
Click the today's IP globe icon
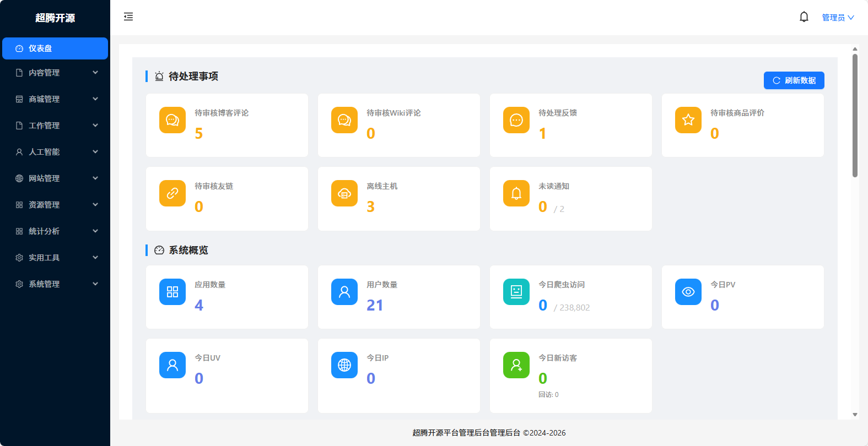pyautogui.click(x=344, y=365)
